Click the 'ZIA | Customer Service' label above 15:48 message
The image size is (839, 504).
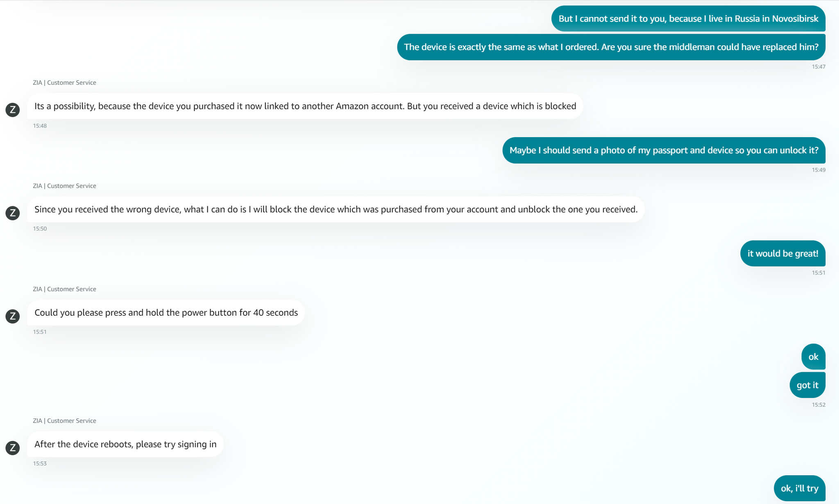64,83
